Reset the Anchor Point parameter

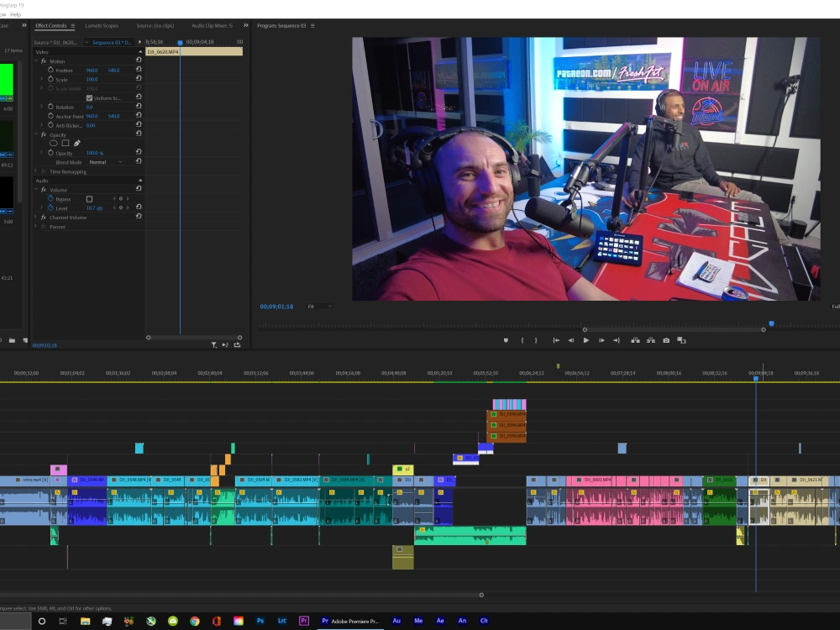[139, 115]
